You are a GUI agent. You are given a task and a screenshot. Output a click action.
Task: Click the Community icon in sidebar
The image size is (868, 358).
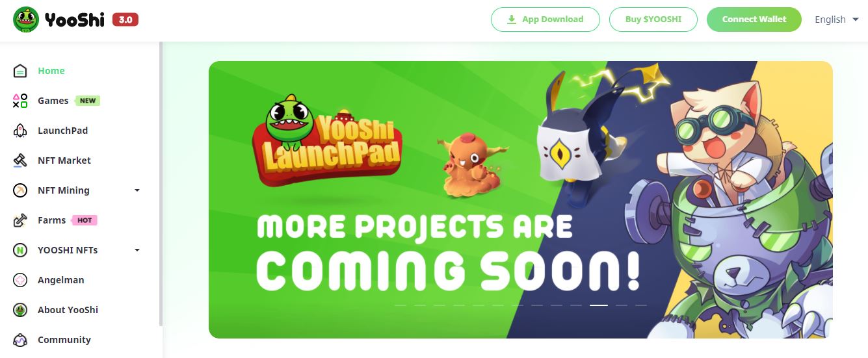20,340
